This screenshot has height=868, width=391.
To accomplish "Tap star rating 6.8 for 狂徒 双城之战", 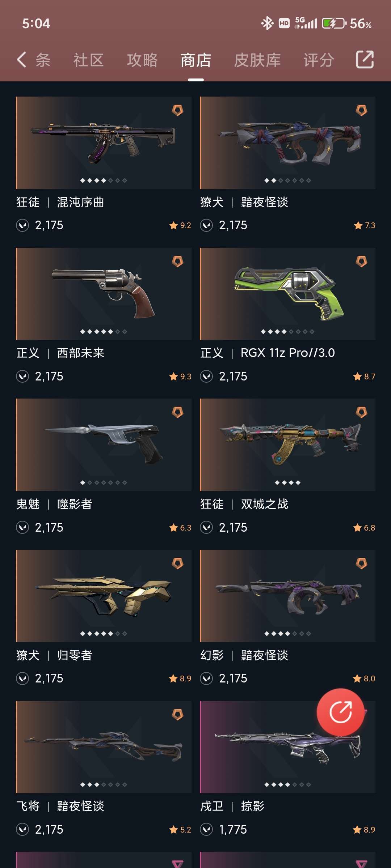I will click(364, 528).
